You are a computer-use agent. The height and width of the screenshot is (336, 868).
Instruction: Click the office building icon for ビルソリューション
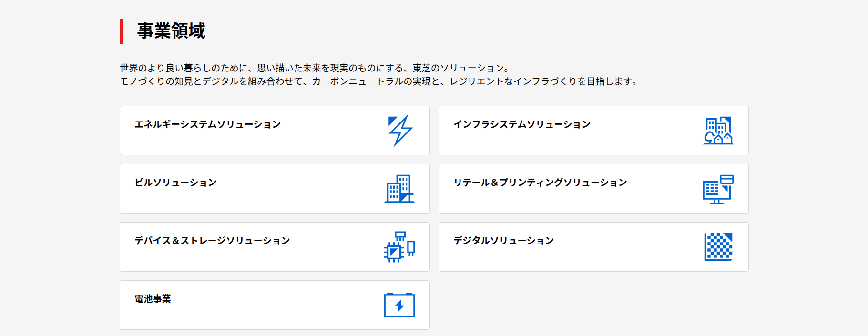tap(399, 189)
